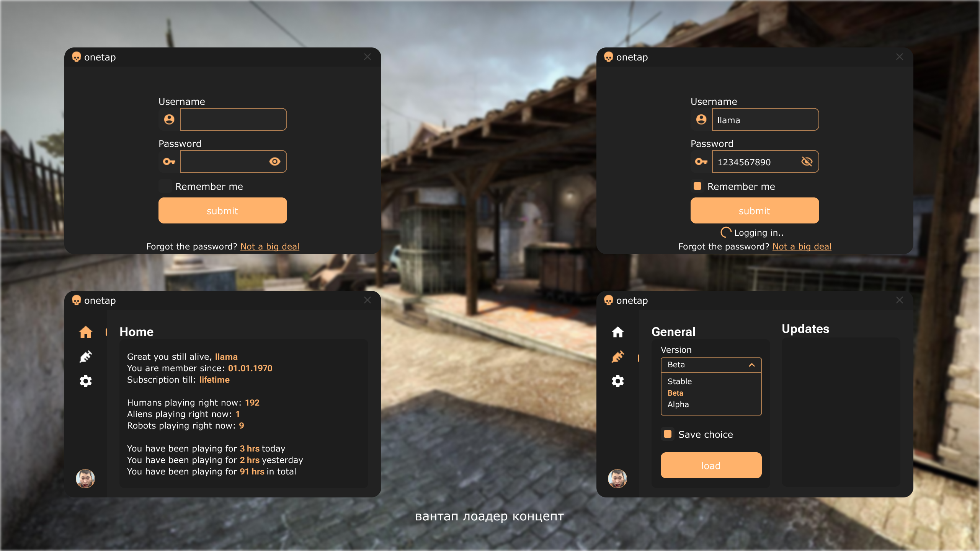Click key icon beside empty Password field

[169, 161]
